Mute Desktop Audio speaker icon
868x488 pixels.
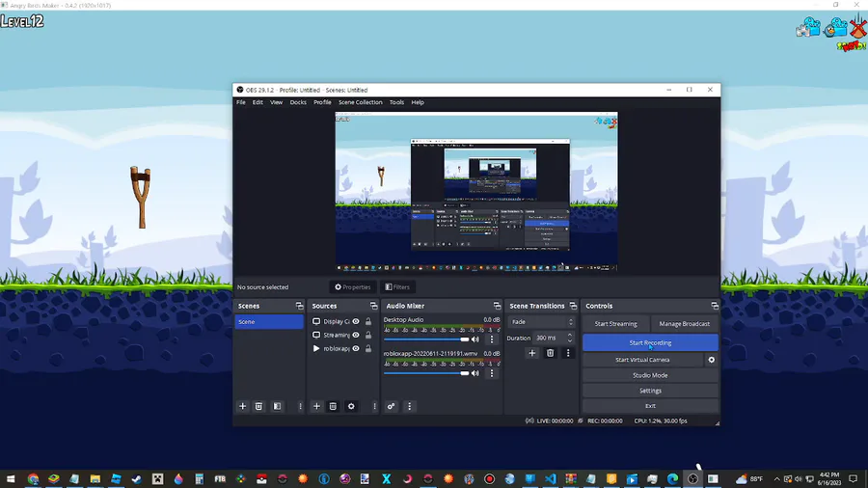pyautogui.click(x=475, y=339)
